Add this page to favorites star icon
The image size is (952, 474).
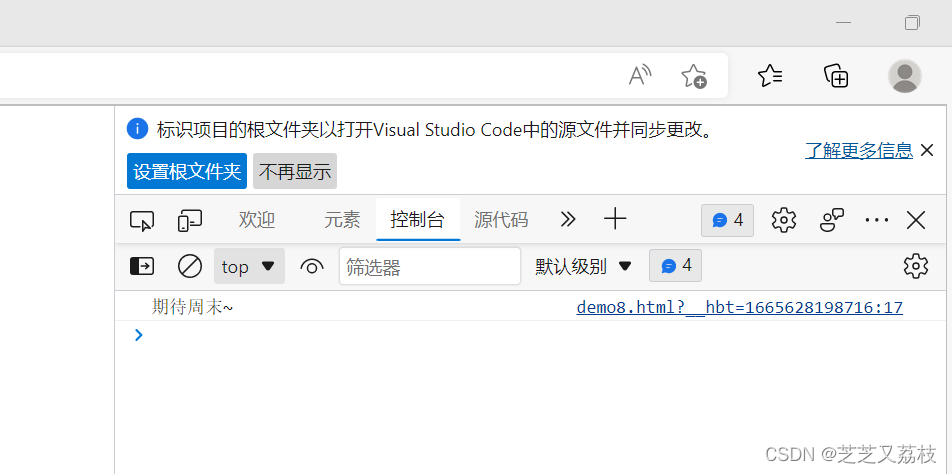click(x=693, y=76)
